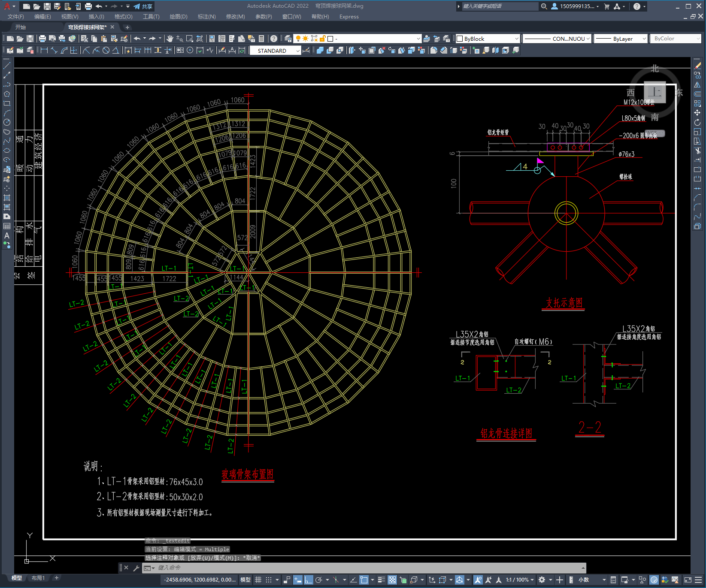Viewport: 706px width, 588px height.
Task: Toggle Object Snap in status bar
Action: coord(364,580)
